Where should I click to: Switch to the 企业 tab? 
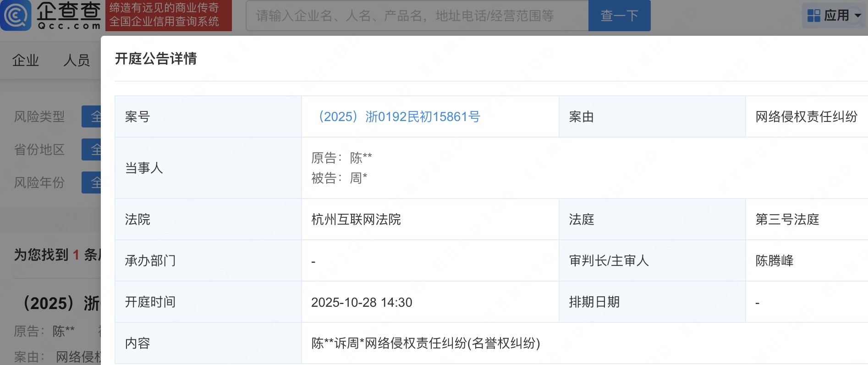click(26, 60)
